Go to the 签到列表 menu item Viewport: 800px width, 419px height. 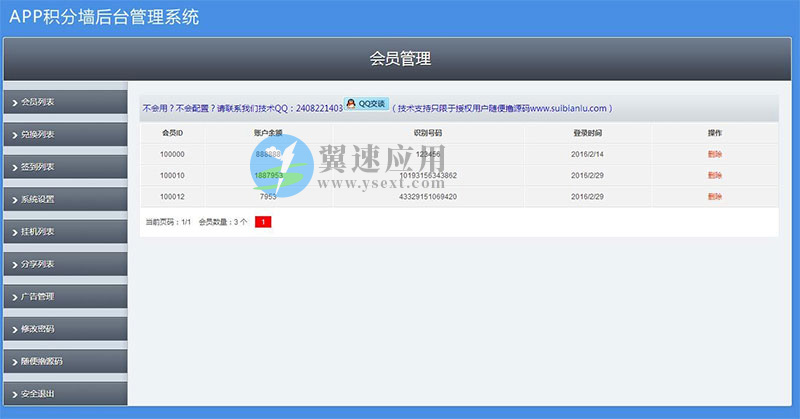pos(38,167)
